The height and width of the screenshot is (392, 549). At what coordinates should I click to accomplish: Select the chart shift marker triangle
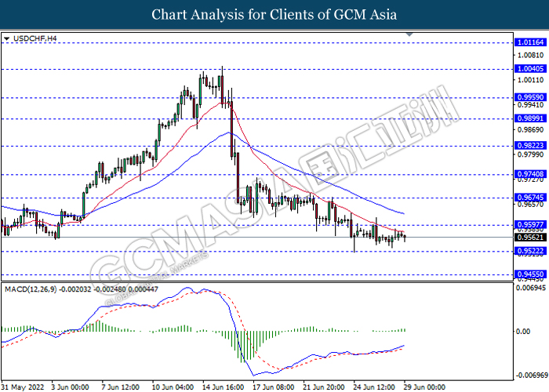[409, 34]
